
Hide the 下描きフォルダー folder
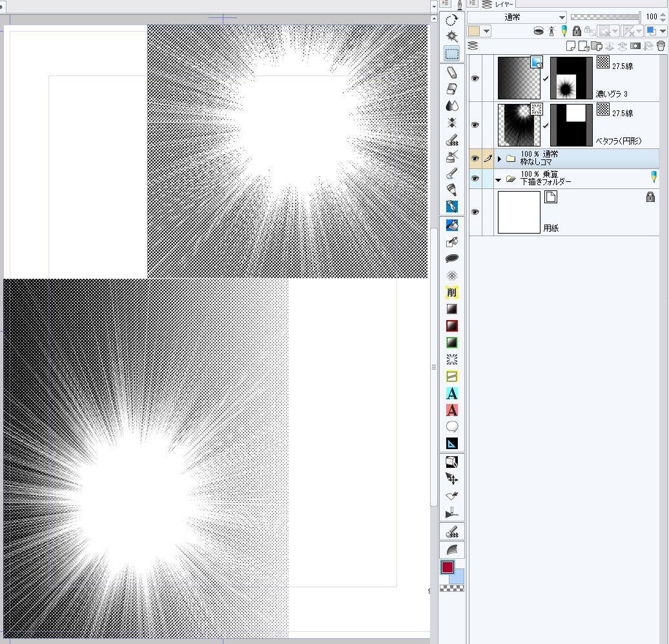click(x=475, y=178)
